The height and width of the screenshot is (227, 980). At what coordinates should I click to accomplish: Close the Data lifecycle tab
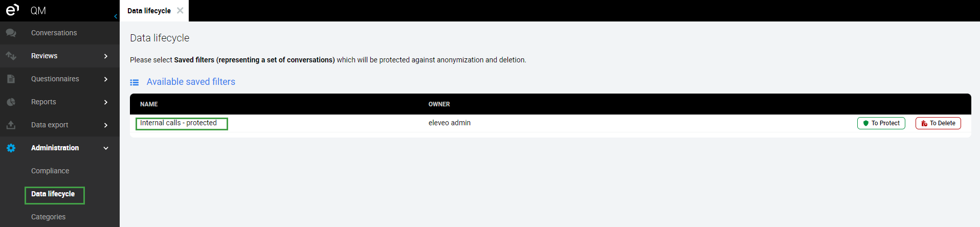(180, 10)
